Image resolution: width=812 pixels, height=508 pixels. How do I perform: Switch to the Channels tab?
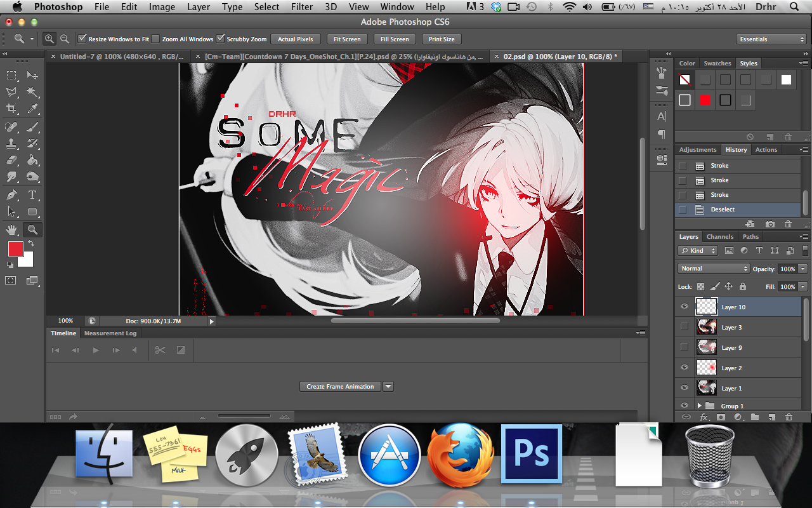coord(719,237)
